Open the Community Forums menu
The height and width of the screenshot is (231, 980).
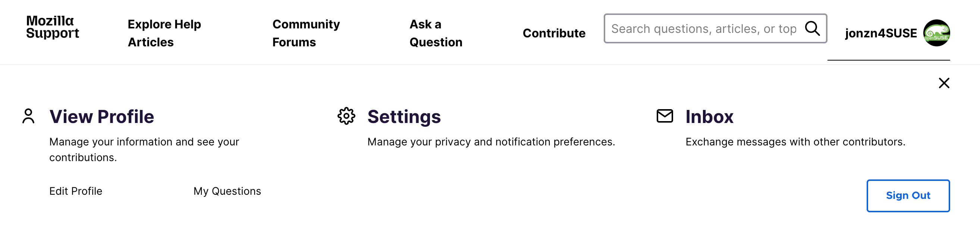306,33
